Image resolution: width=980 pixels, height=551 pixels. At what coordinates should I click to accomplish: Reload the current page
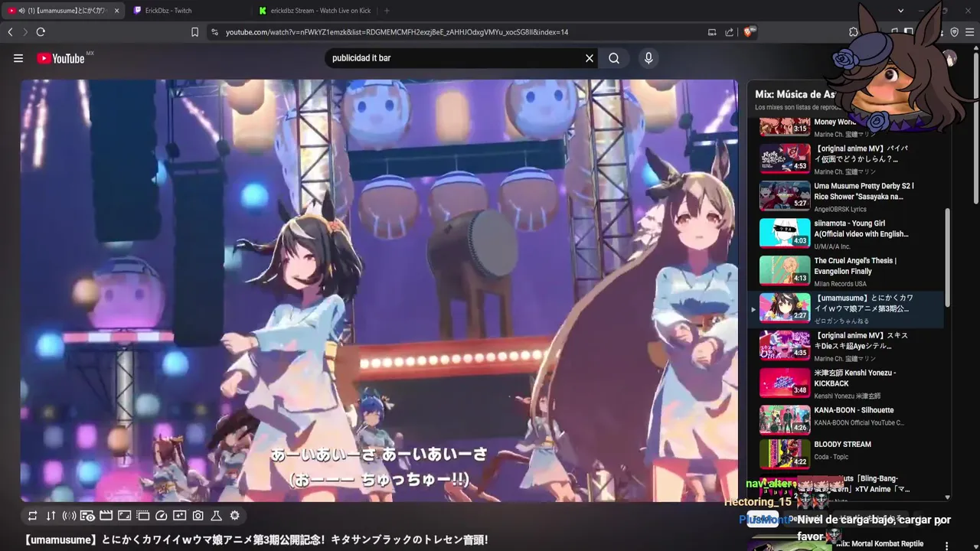(x=41, y=32)
